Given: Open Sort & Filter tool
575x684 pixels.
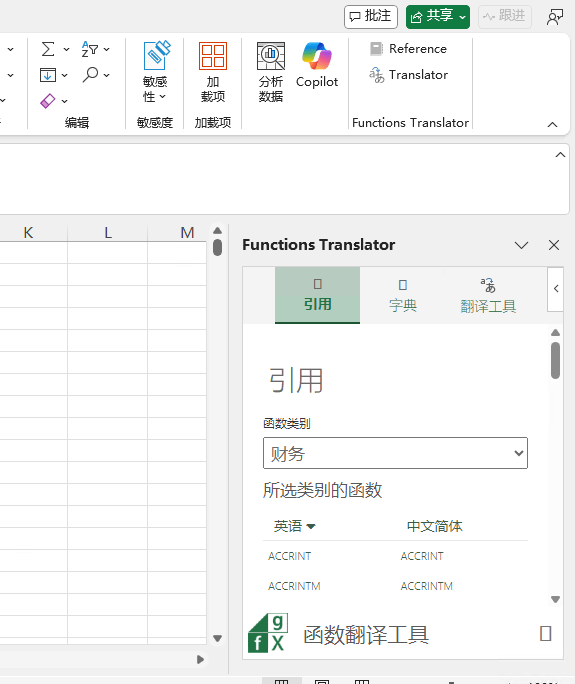Looking at the screenshot, I should click(90, 49).
